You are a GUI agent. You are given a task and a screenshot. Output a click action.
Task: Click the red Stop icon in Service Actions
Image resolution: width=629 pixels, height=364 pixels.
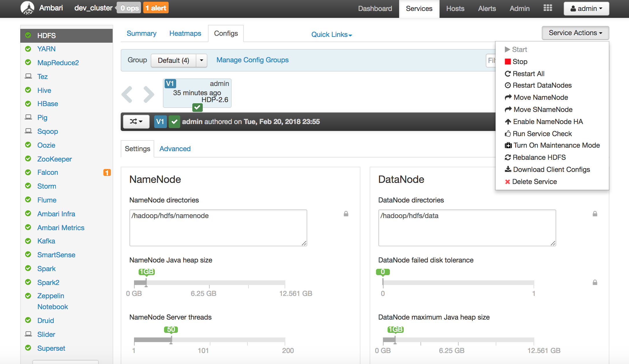507,61
